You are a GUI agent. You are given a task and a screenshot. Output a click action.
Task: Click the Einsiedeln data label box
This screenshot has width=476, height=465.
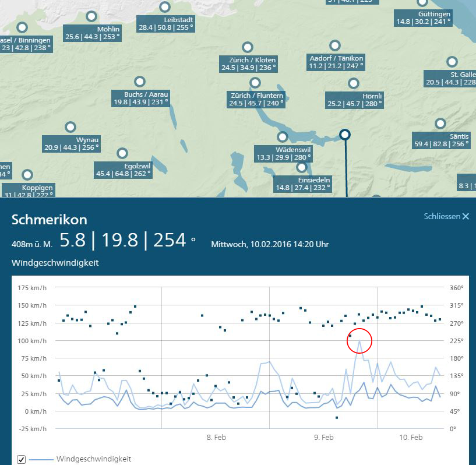[x=302, y=184]
